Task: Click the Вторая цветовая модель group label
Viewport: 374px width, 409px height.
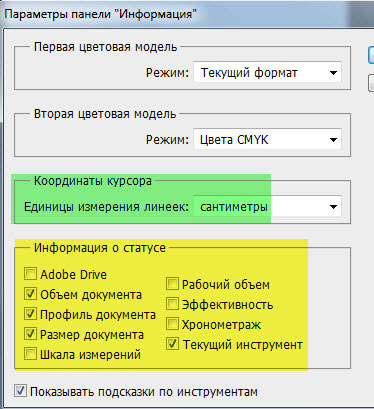Action: coord(105,114)
